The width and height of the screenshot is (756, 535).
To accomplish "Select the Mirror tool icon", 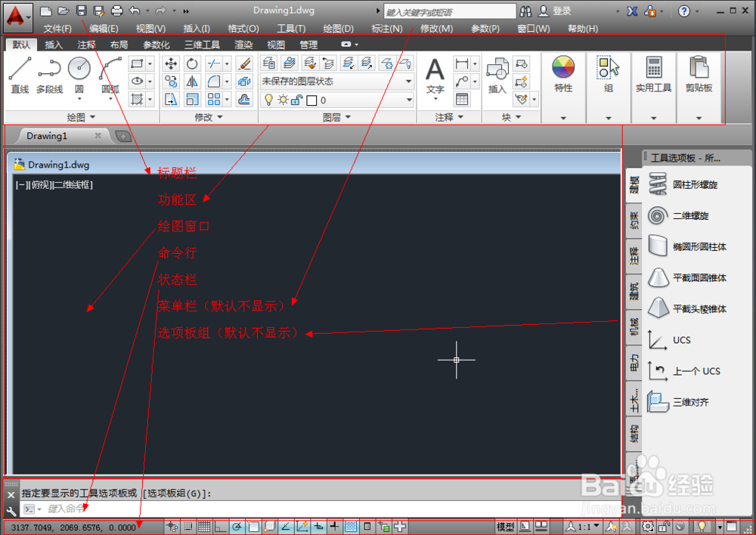I will [192, 81].
